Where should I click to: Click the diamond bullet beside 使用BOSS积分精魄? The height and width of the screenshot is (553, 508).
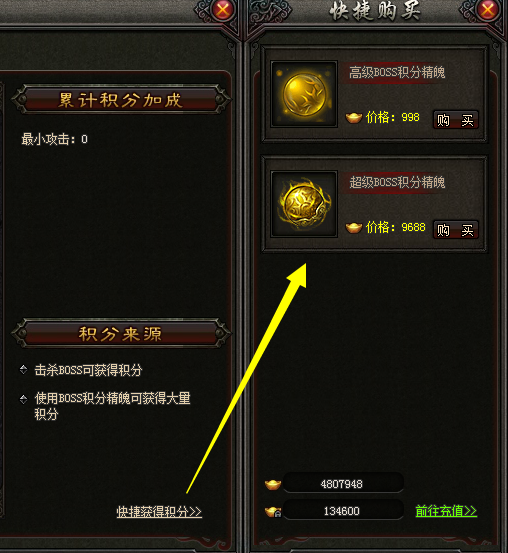coord(23,399)
